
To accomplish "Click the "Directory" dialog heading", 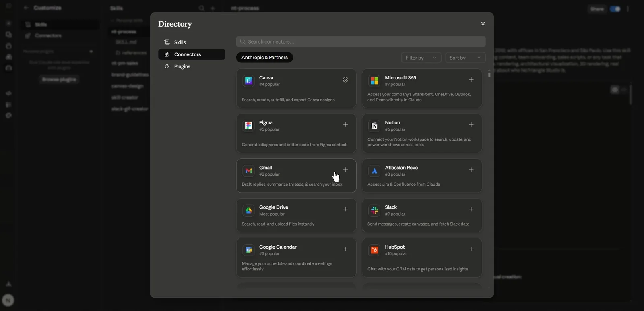I will pyautogui.click(x=175, y=24).
